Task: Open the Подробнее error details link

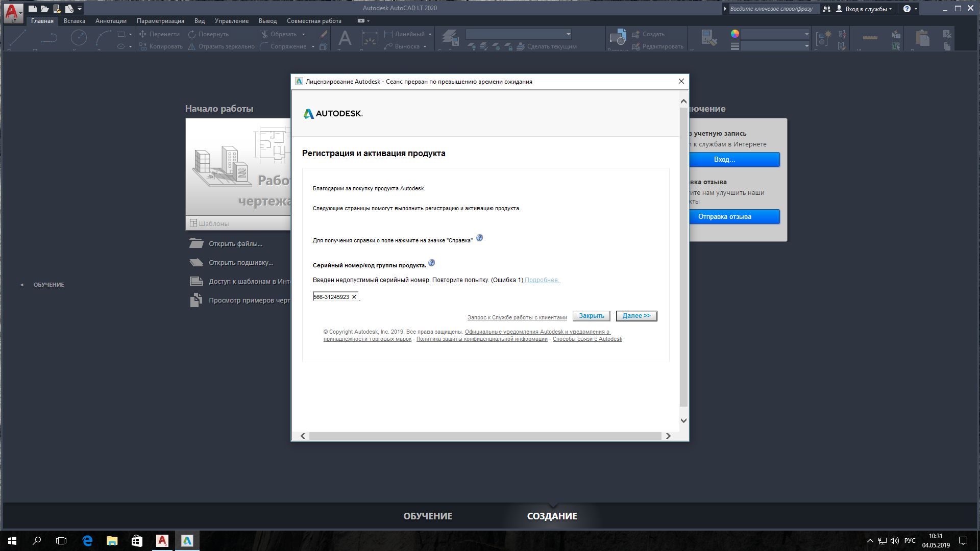Action: 542,280
